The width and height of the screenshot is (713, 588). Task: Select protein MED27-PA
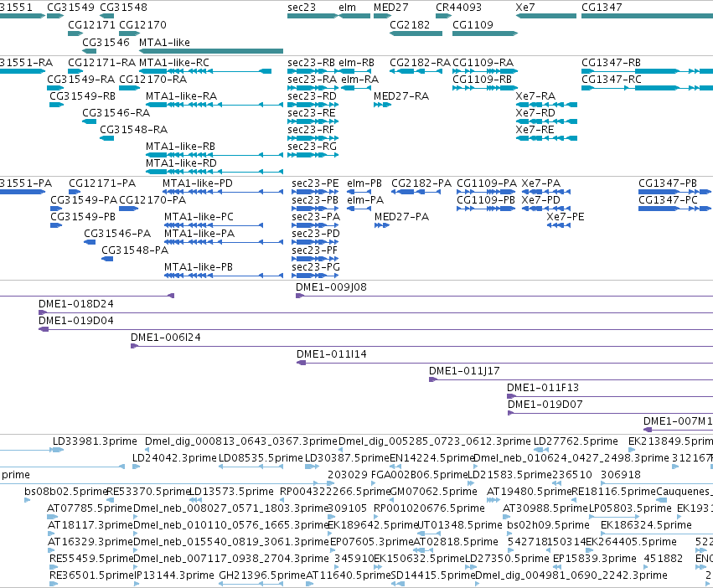point(382,225)
